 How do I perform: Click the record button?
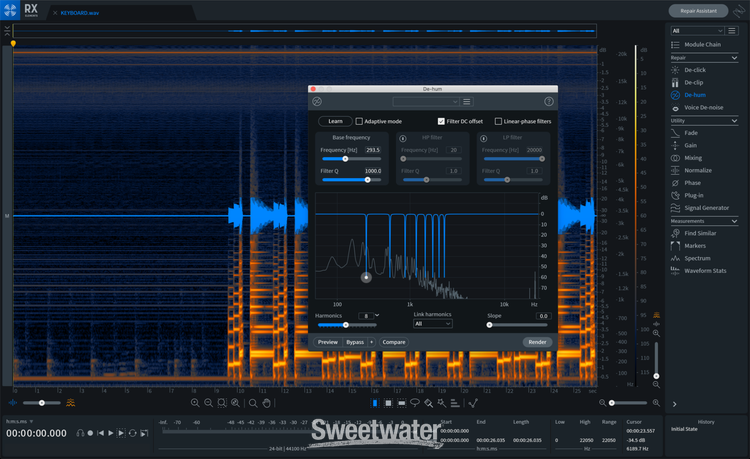[90, 433]
